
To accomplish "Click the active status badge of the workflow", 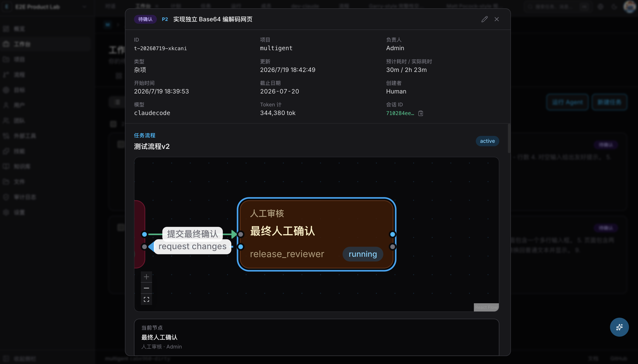I will (x=487, y=141).
